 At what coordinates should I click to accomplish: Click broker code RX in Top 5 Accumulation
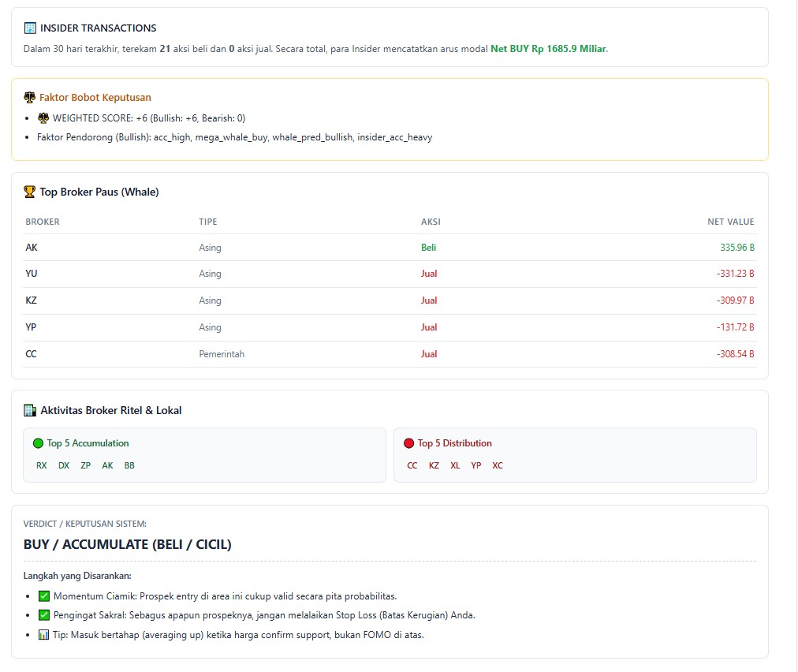(x=42, y=465)
